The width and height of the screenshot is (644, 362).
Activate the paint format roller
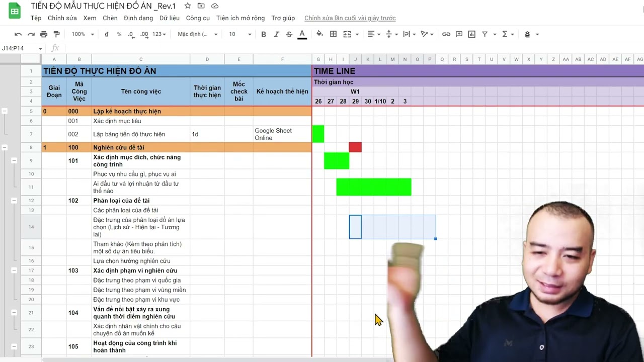(x=56, y=34)
